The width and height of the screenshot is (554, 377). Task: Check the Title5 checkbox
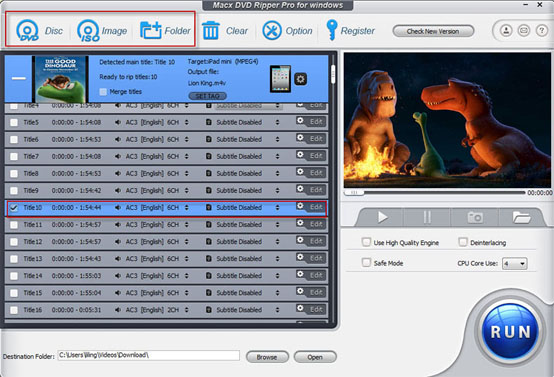click(x=14, y=122)
